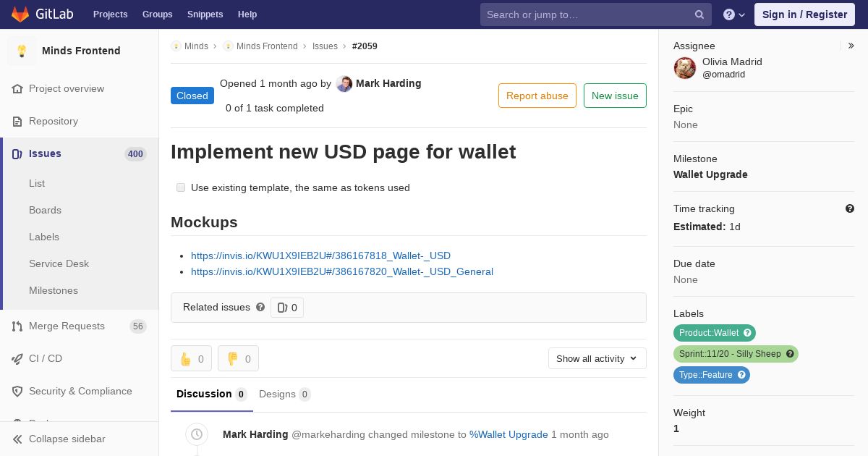The width and height of the screenshot is (868, 456).
Task: Open Groups menu in top navbar
Action: [x=157, y=14]
